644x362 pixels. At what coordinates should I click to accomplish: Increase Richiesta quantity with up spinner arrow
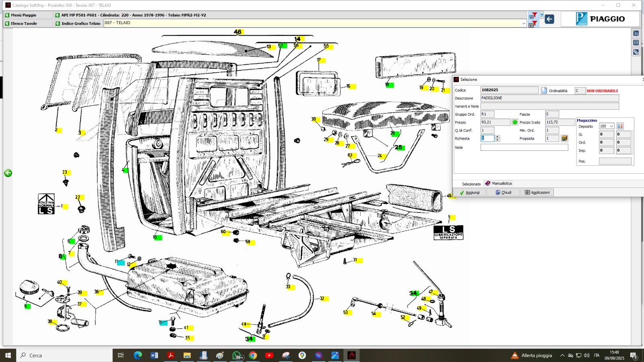pyautogui.click(x=497, y=137)
